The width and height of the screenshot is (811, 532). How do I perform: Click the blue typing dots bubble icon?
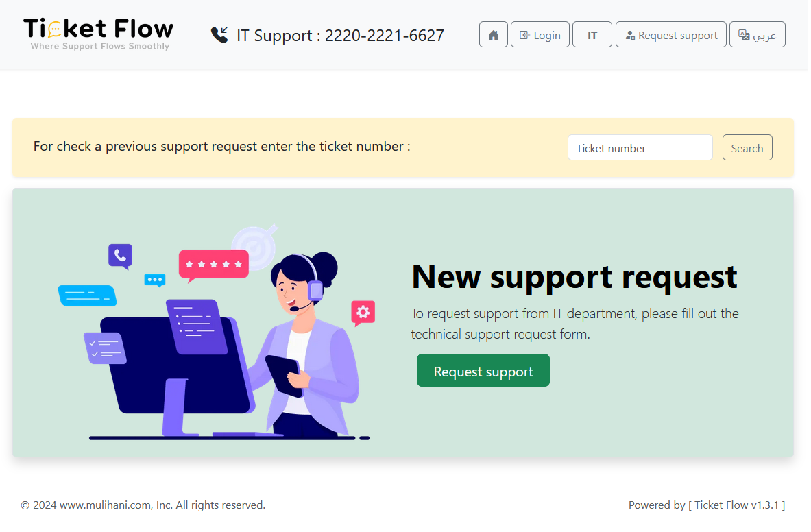click(155, 280)
